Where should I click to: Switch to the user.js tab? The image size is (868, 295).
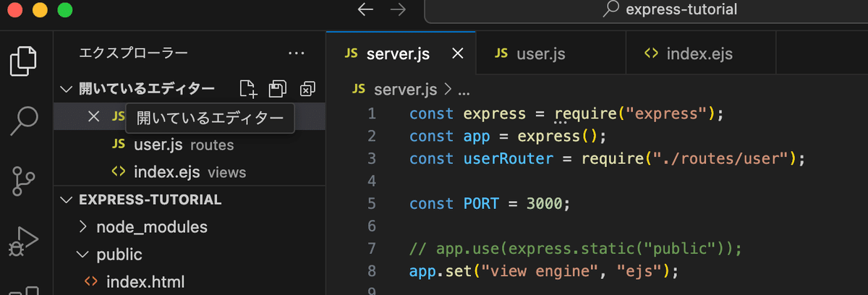click(551, 53)
